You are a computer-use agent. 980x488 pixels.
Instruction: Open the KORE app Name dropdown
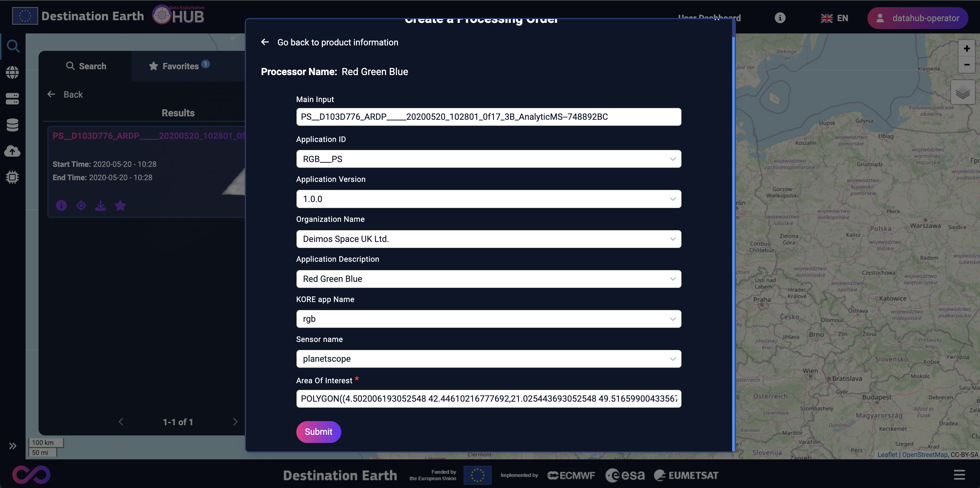pyautogui.click(x=489, y=319)
